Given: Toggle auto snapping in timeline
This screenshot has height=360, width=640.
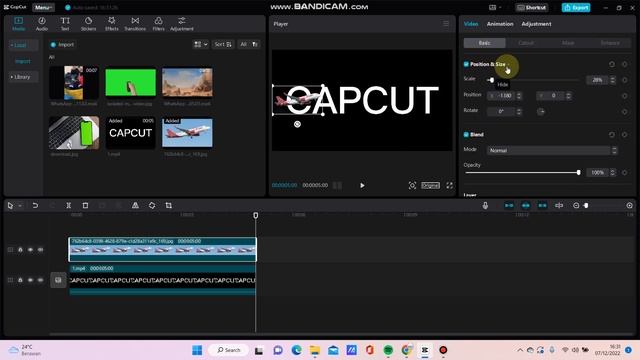Looking at the screenshot, I should [526, 205].
